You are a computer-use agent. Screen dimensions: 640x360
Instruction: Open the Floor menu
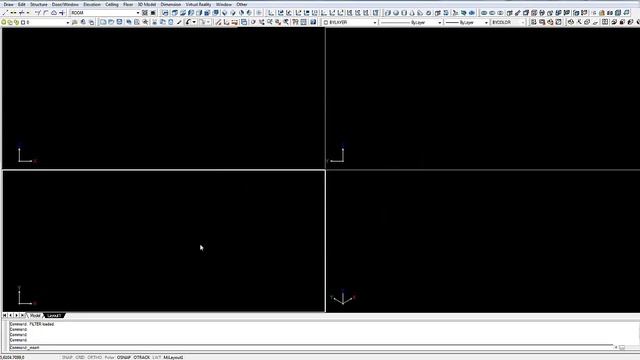point(128,4)
